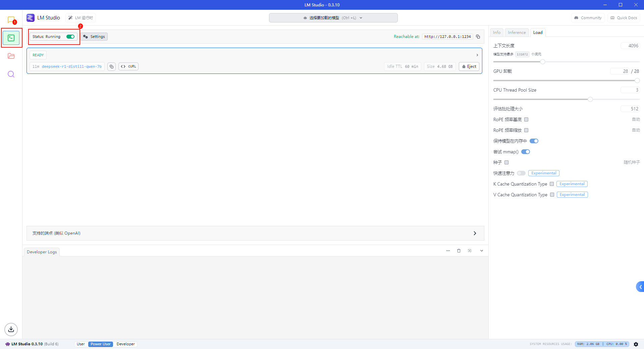Open the Downloads icon at bottom left
The image size is (644, 349).
[x=11, y=329]
